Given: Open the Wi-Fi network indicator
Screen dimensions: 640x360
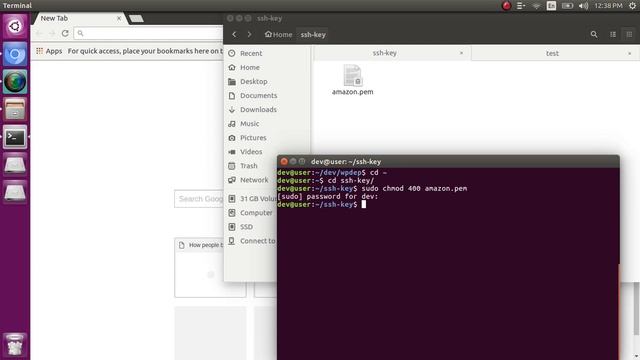Looking at the screenshot, I should click(536, 6).
